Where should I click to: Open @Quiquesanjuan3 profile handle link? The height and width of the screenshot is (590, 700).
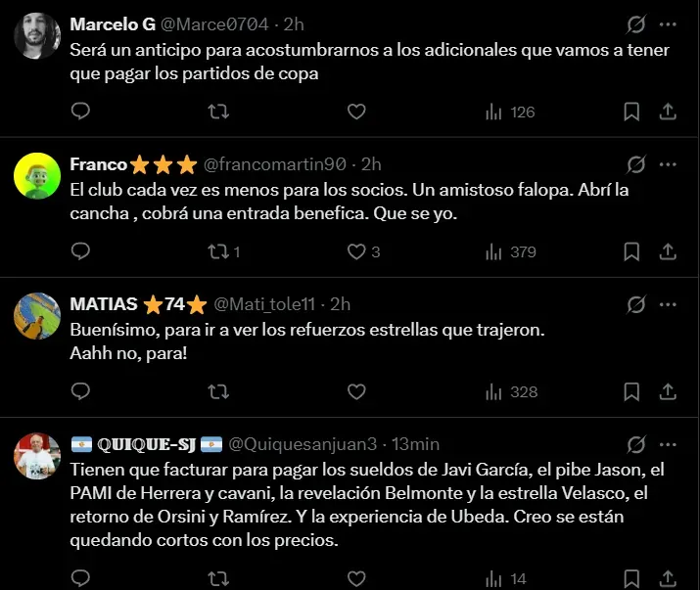tap(304, 444)
